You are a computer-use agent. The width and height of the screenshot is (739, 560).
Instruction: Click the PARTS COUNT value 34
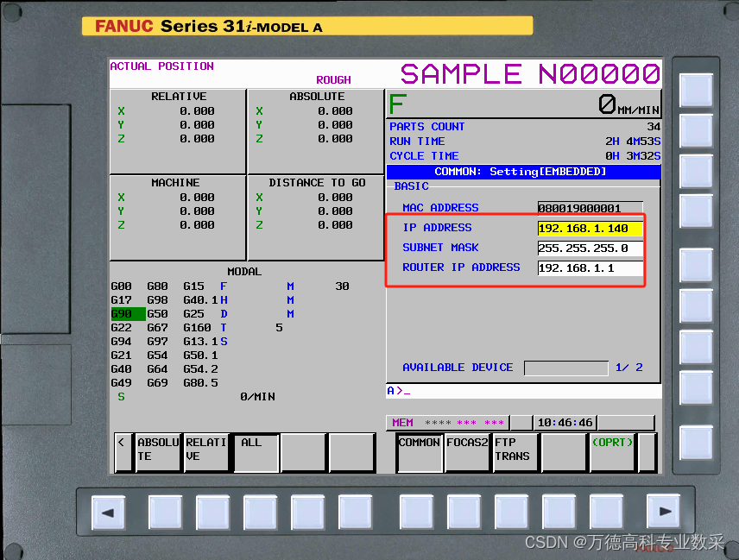click(654, 127)
